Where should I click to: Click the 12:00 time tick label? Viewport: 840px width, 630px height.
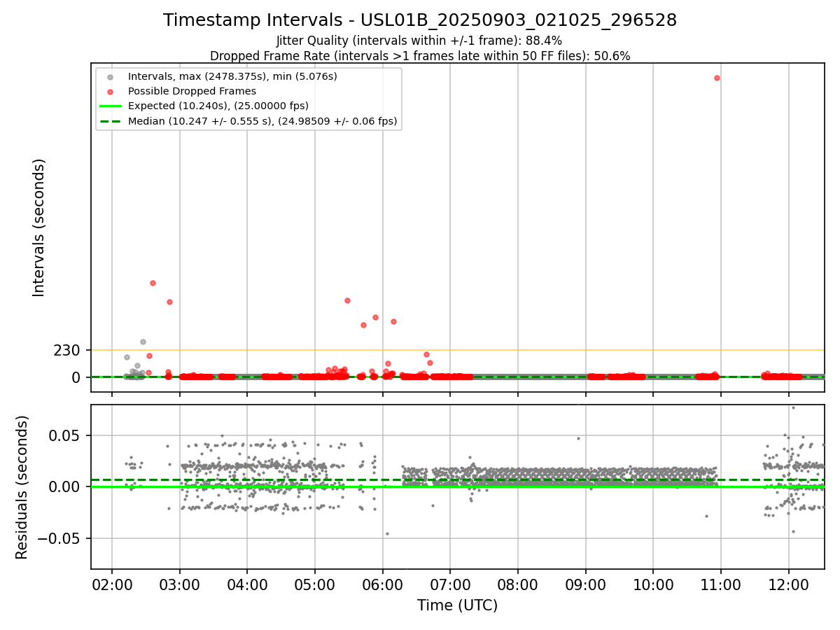(789, 584)
